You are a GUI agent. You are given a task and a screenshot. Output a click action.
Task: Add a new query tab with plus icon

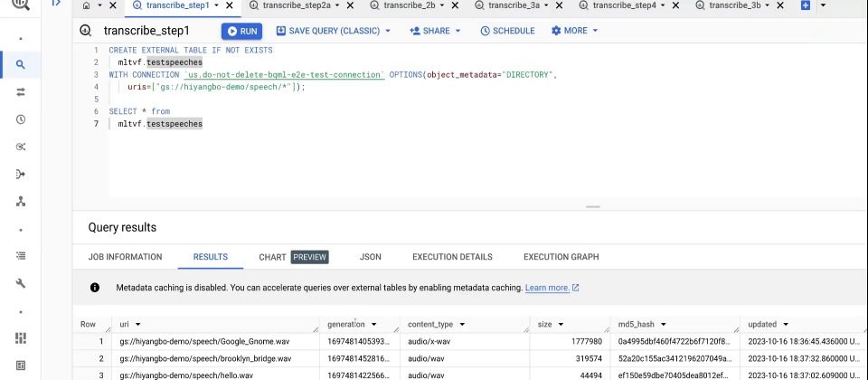[x=806, y=5]
